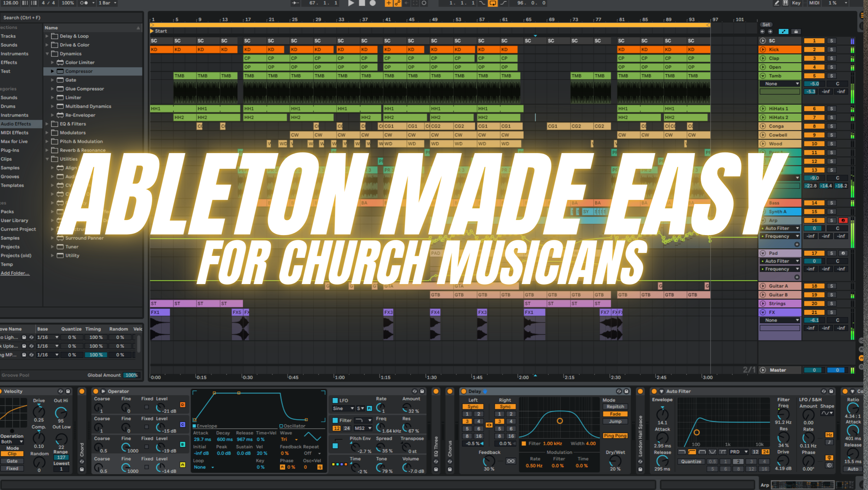Solo the Cowbell track
868x490 pixels.
tap(831, 135)
